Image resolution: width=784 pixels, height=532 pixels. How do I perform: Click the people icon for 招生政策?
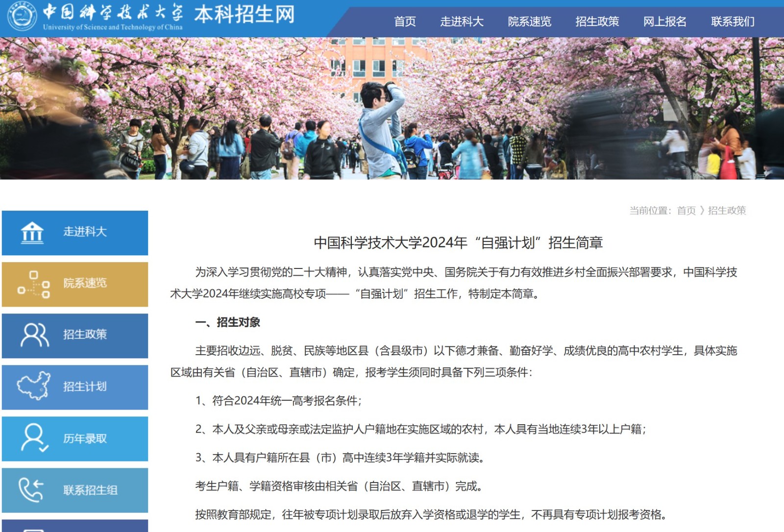point(34,335)
